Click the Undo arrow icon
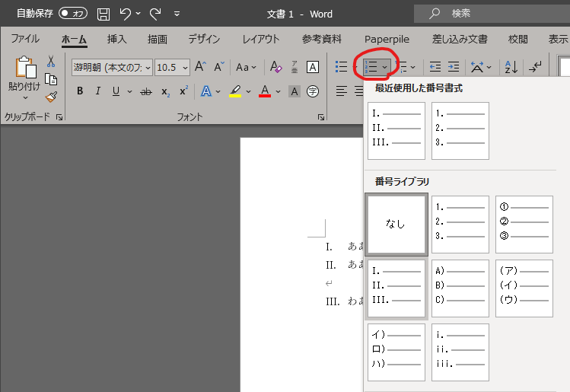 pos(126,14)
